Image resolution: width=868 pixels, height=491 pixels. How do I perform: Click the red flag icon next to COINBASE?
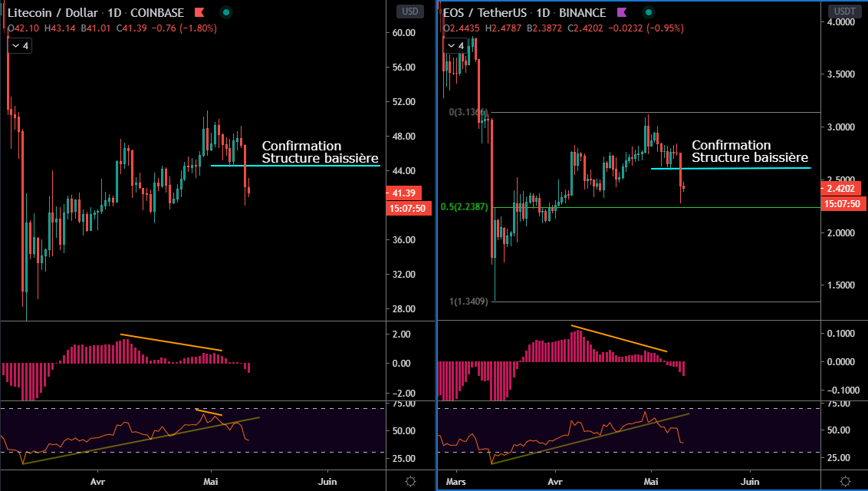[198, 12]
